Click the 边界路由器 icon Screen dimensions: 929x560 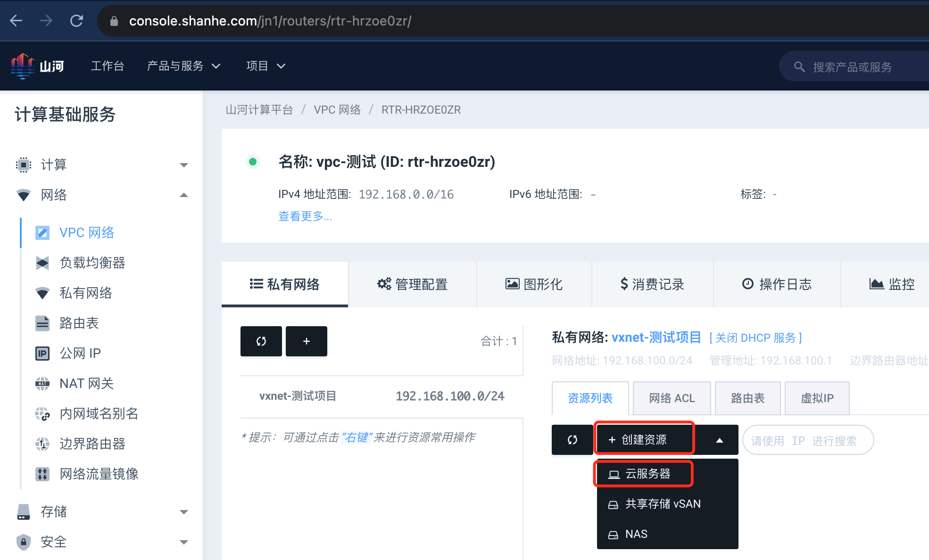(x=42, y=444)
